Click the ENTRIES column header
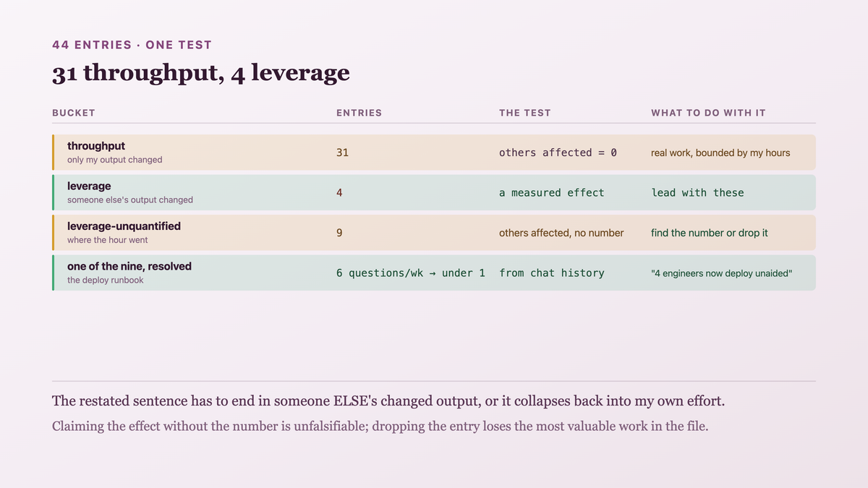The height and width of the screenshot is (488, 868). point(359,113)
